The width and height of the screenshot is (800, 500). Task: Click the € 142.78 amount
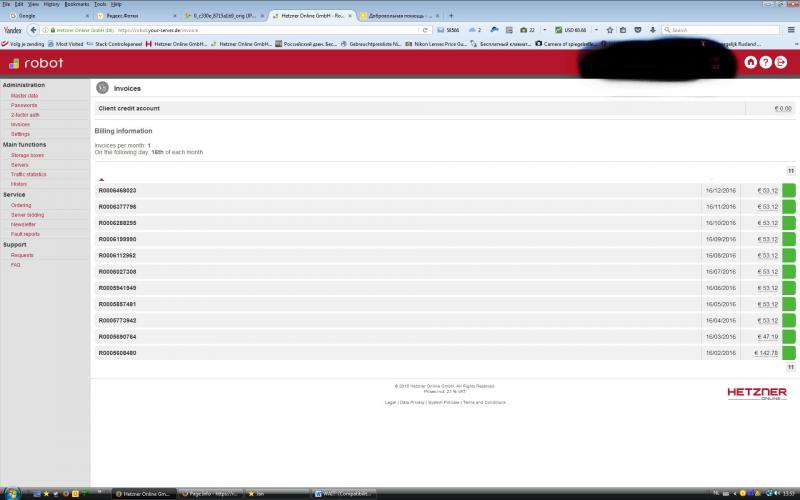click(x=766, y=353)
